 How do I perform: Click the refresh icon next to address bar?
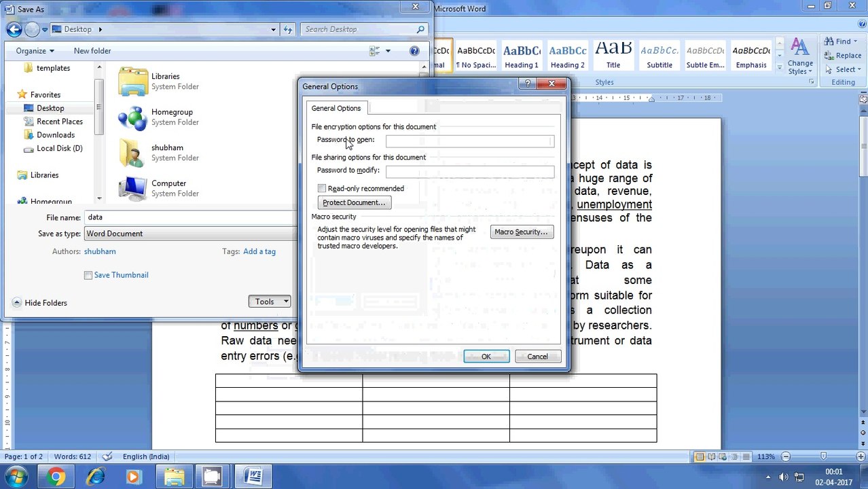pyautogui.click(x=288, y=29)
